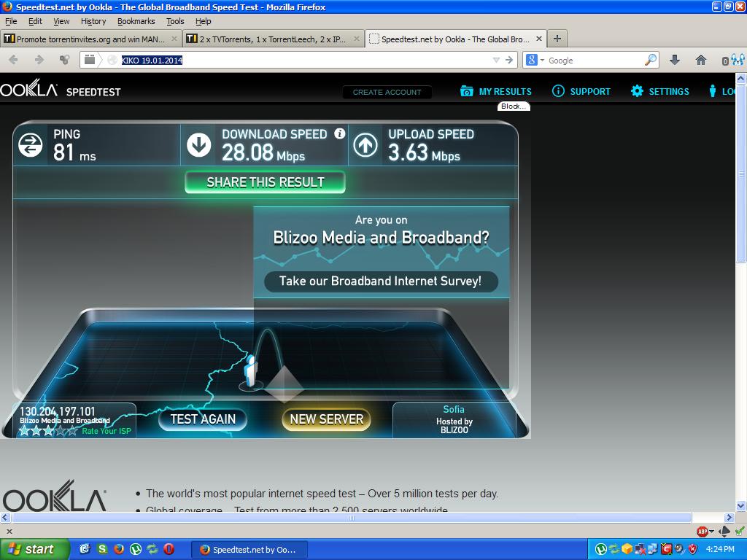This screenshot has height=560, width=747.
Task: Open the History menu
Action: (93, 21)
